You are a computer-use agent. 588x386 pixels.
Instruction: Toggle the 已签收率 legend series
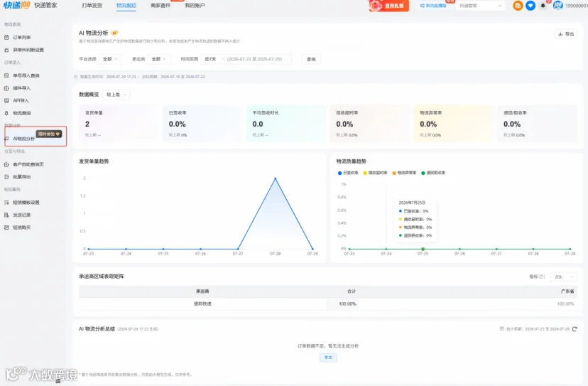point(348,173)
